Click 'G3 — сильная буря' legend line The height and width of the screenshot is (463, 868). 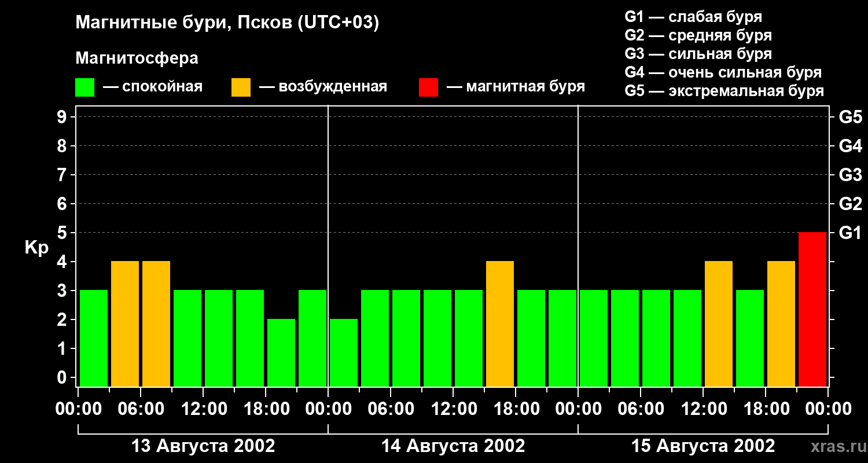point(698,54)
